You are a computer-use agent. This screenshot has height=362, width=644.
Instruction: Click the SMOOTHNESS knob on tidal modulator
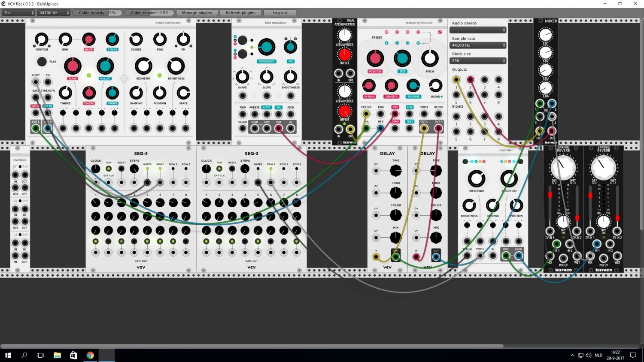[291, 77]
